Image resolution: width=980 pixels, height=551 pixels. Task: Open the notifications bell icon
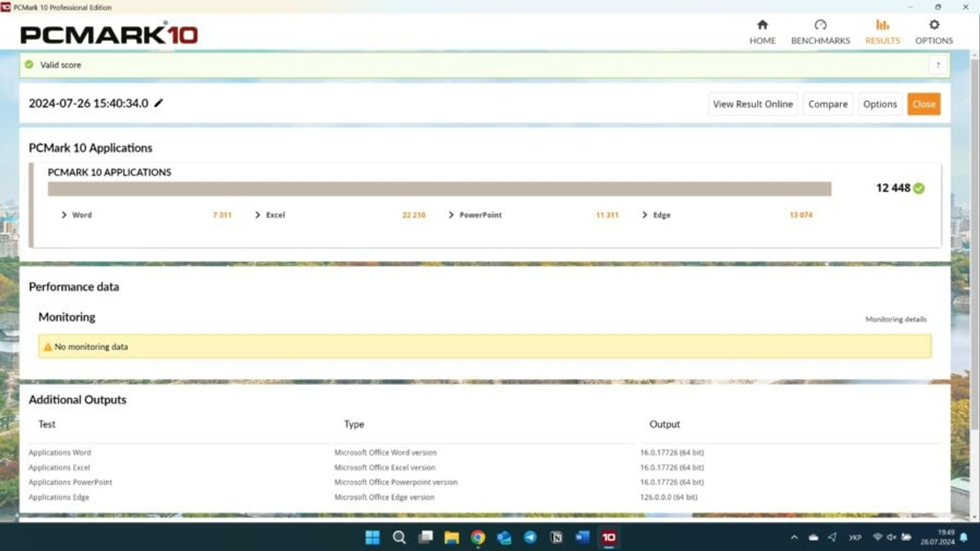pyautogui.click(x=964, y=537)
